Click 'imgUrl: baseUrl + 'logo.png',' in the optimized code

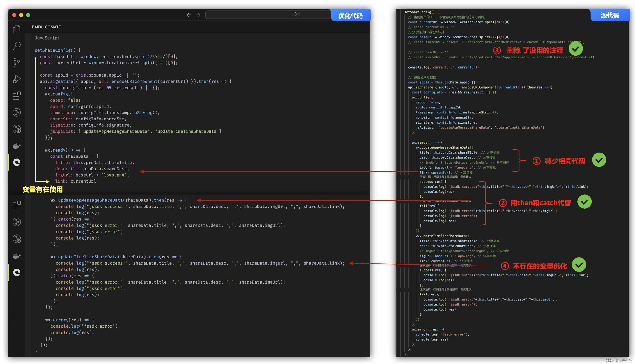[92, 175]
